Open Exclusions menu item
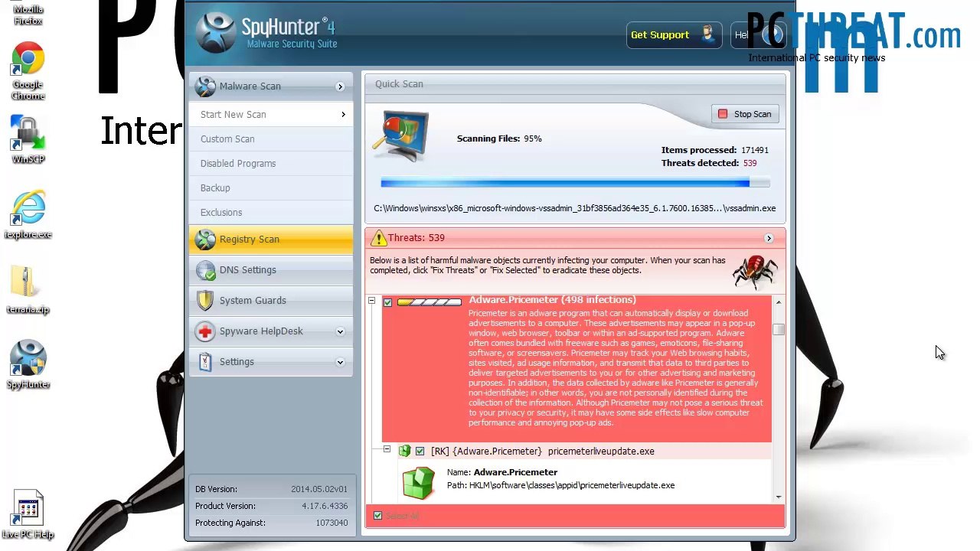The height and width of the screenshot is (551, 980). pyautogui.click(x=271, y=213)
